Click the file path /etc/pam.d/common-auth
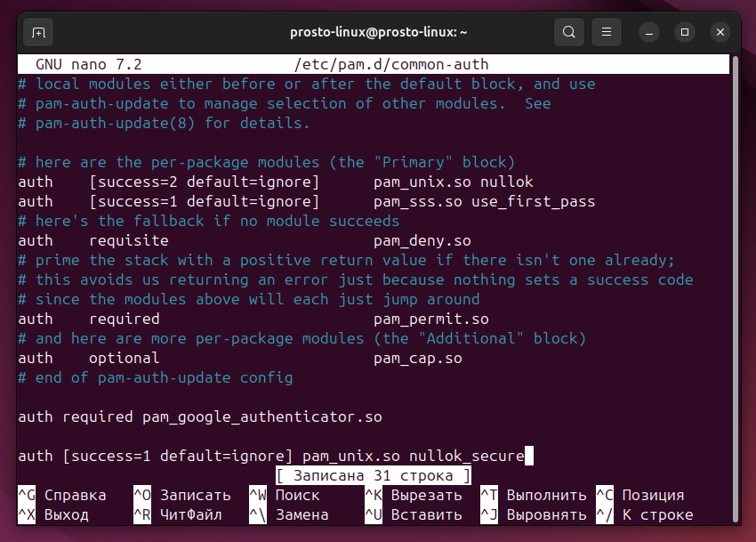Screen dimensions: 756x542 click(391, 65)
